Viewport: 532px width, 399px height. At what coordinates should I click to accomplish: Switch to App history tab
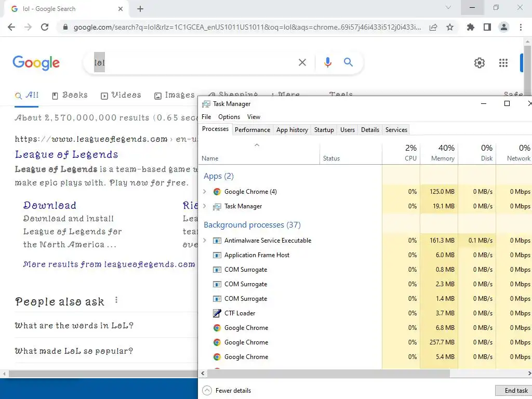[292, 130]
